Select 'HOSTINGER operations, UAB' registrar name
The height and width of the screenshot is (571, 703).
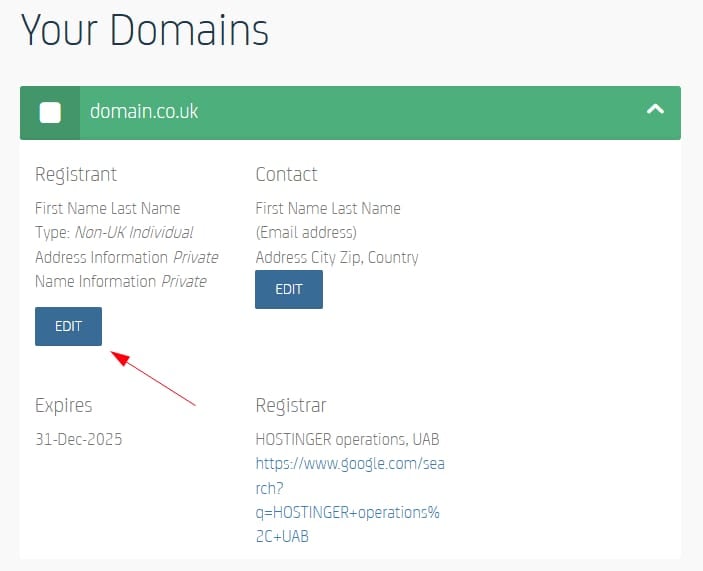click(x=347, y=439)
